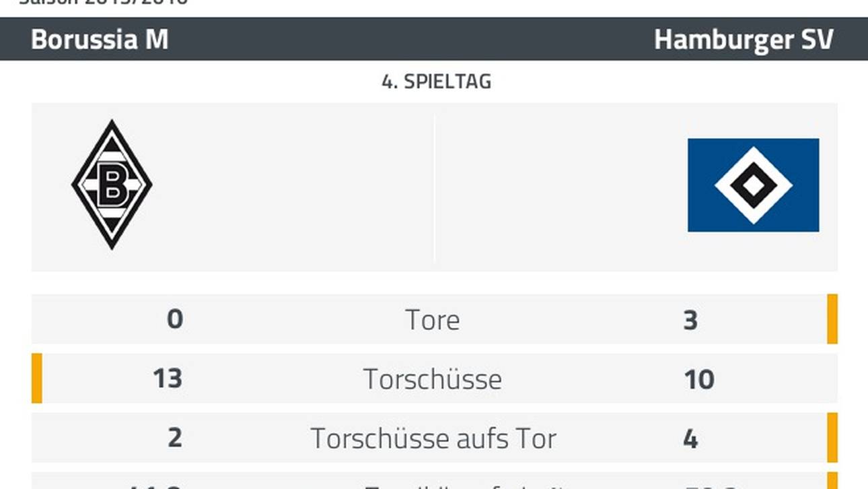Click orange marker beside the Tore row
This screenshot has height=489, width=868.
click(x=832, y=319)
